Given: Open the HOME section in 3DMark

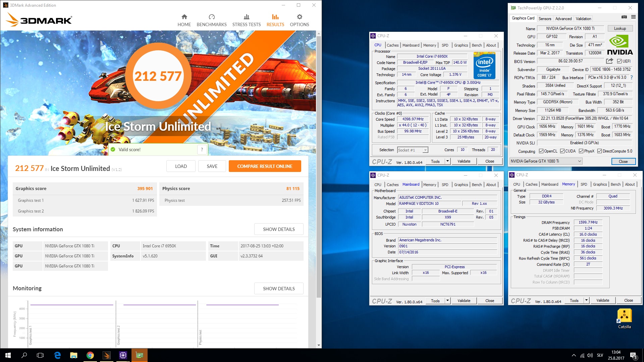Looking at the screenshot, I should click(x=184, y=20).
